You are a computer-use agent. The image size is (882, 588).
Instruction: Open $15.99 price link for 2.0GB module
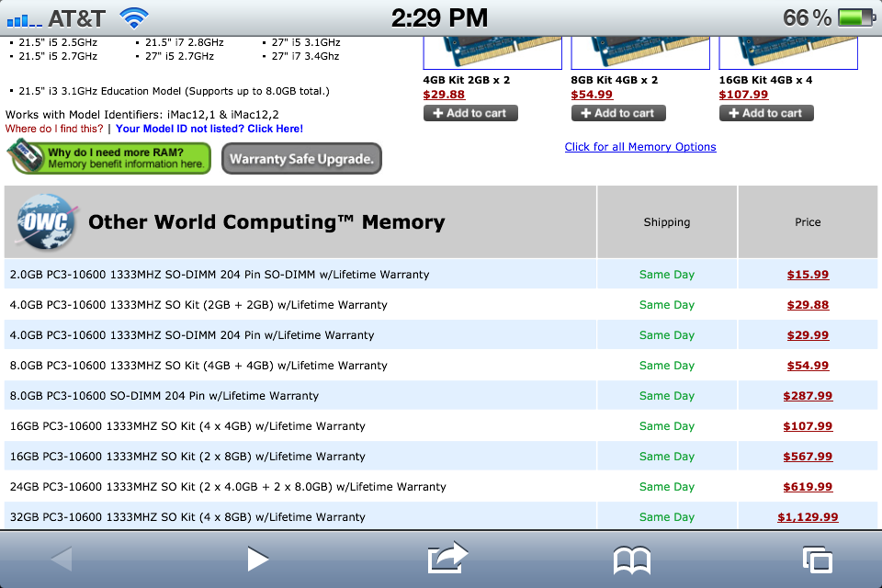pyautogui.click(x=808, y=275)
